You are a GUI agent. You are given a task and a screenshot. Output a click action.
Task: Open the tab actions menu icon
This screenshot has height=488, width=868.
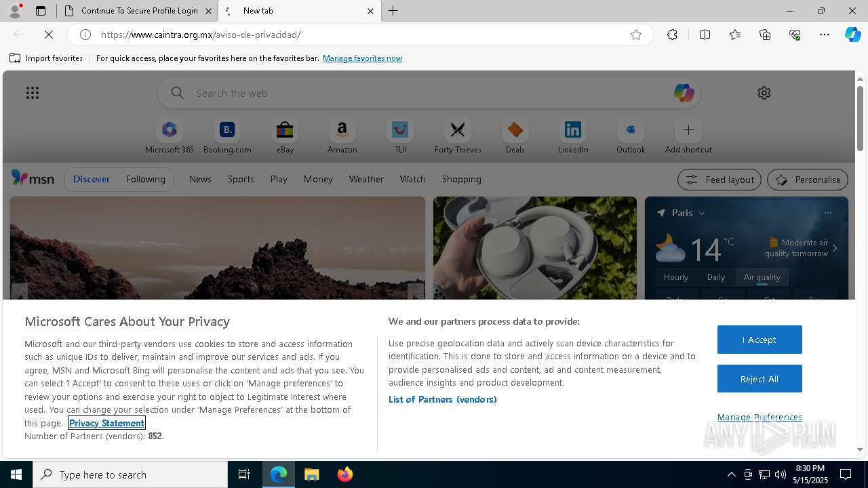coord(41,11)
